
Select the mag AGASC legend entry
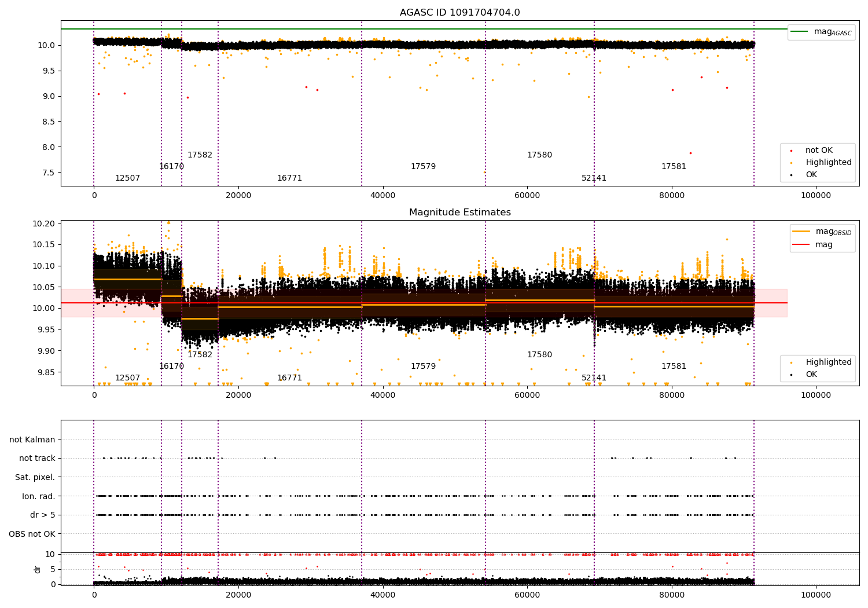pos(822,32)
